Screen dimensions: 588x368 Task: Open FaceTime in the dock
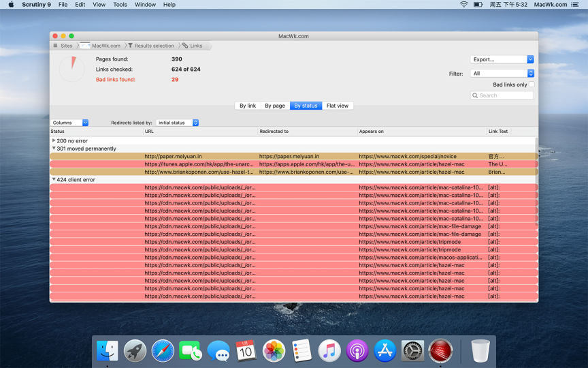pos(191,351)
